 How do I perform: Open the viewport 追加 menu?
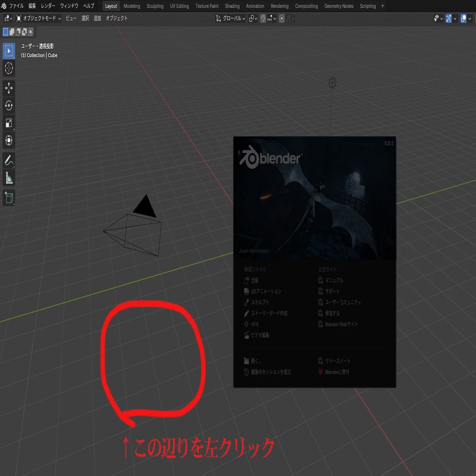[97, 18]
